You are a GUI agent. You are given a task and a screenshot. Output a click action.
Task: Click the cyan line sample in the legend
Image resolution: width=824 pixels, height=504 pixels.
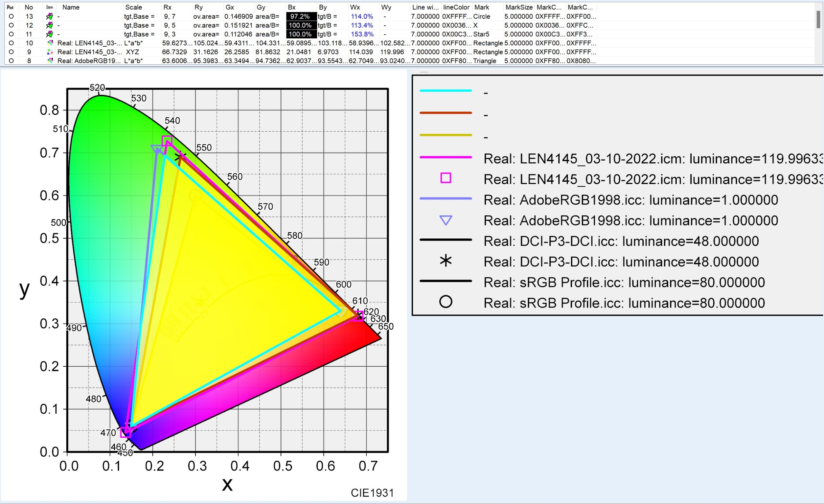445,91
